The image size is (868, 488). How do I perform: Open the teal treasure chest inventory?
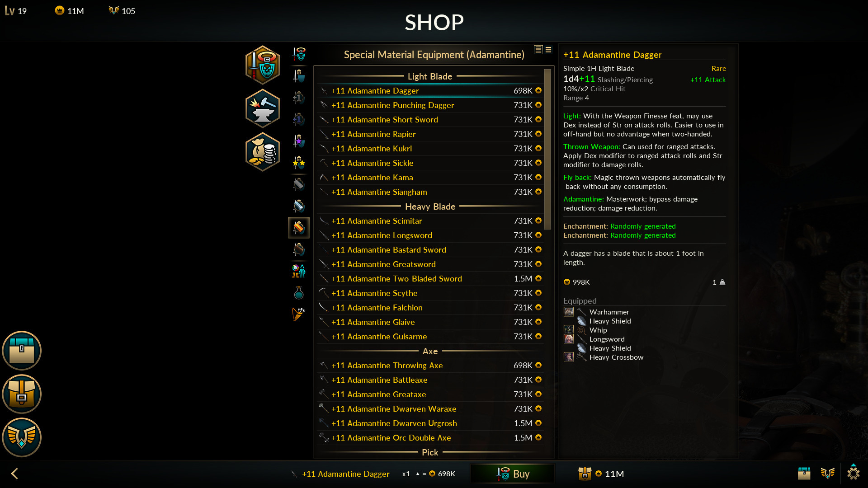tap(22, 351)
